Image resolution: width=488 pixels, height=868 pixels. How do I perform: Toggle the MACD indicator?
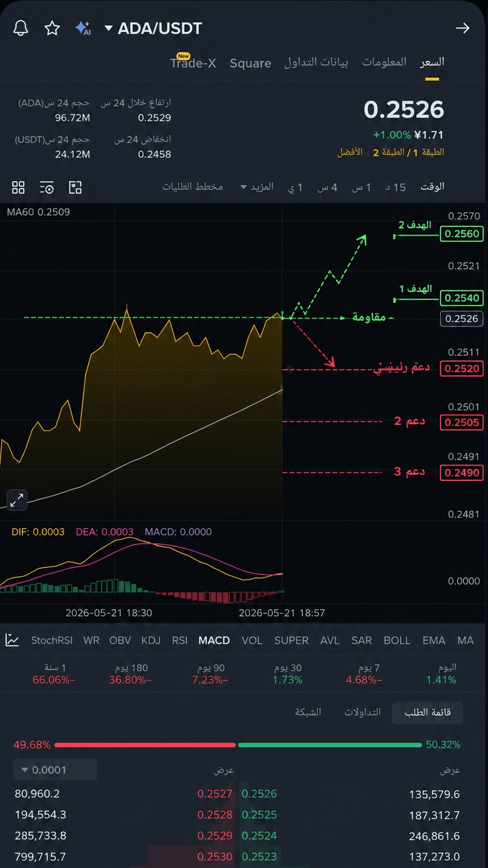[x=214, y=640]
